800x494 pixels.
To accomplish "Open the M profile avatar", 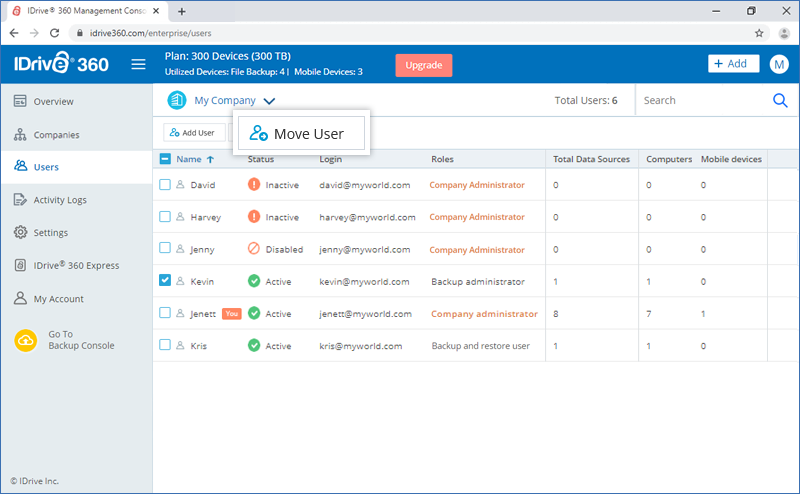I will click(779, 64).
